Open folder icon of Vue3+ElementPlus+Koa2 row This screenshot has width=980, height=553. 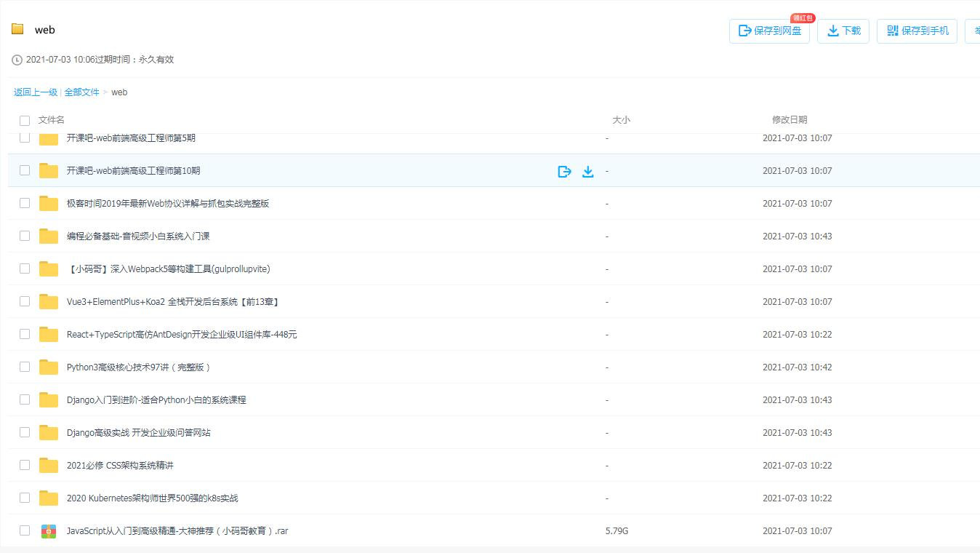tap(49, 301)
